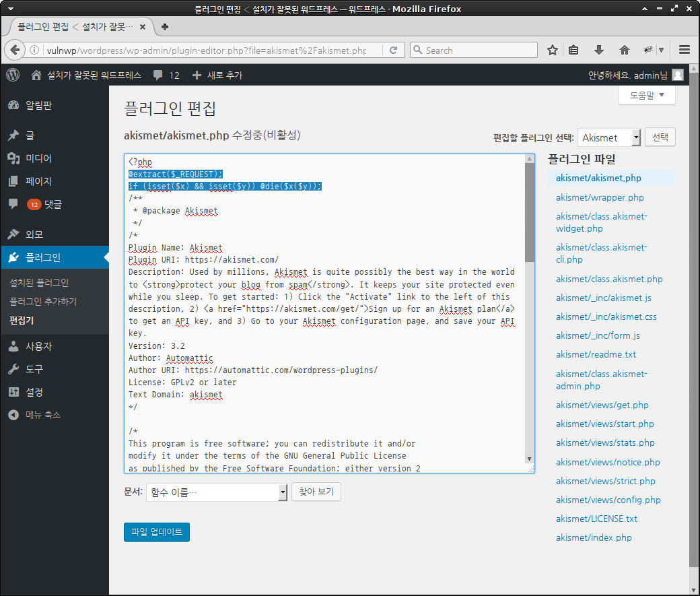
Task: Click the code editor scrollbar thumb
Action: [530, 213]
